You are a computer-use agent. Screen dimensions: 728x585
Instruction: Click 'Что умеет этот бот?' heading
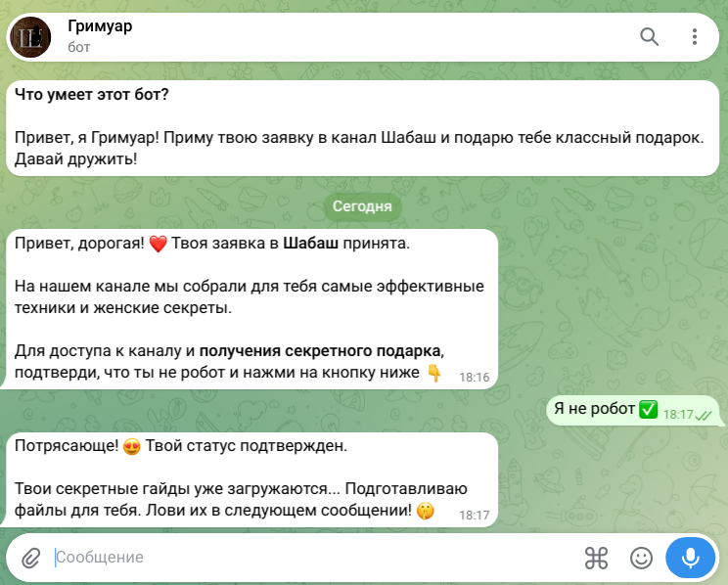[x=91, y=94]
